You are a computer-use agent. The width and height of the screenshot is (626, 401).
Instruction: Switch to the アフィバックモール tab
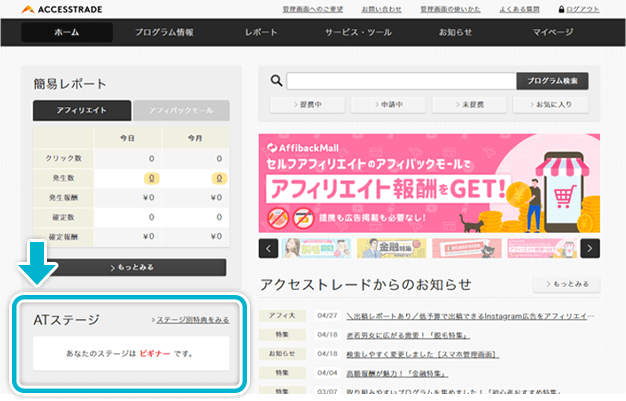point(181,110)
